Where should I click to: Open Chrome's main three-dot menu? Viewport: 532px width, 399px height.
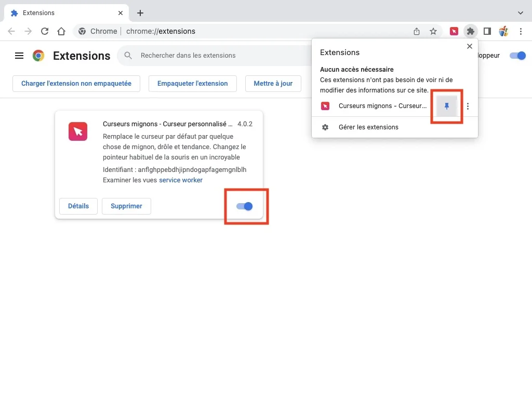pos(522,31)
